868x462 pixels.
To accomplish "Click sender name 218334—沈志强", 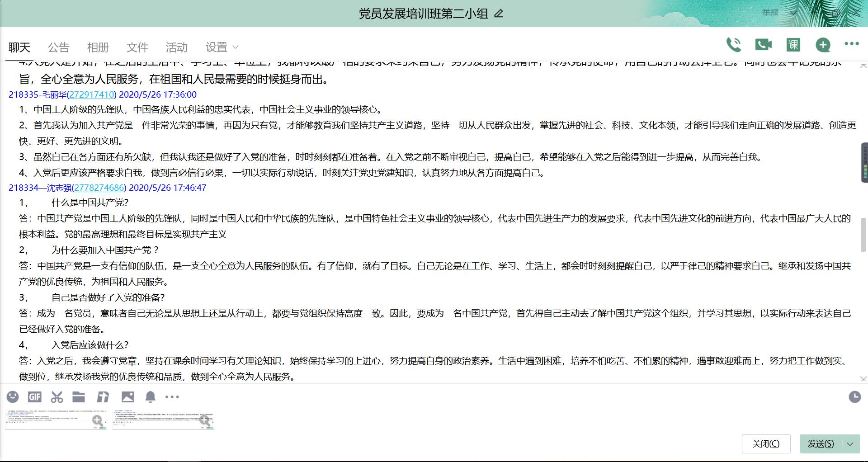I will pyautogui.click(x=40, y=188).
